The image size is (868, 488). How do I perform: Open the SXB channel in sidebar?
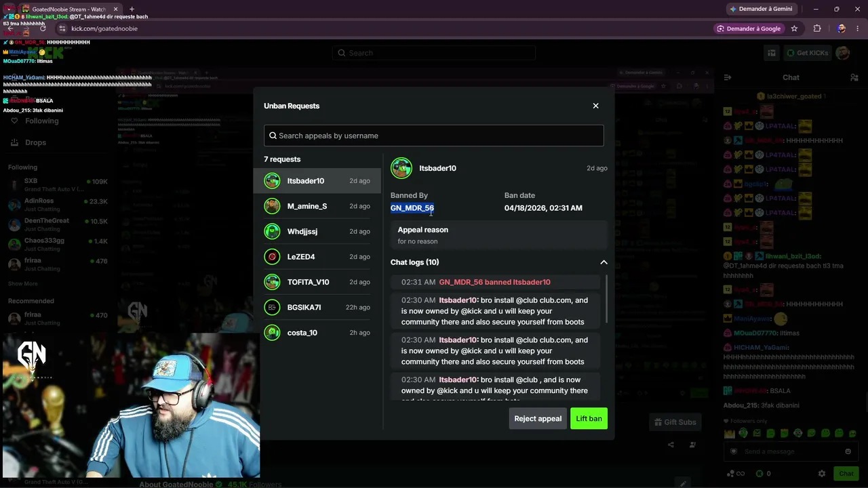[58, 184]
